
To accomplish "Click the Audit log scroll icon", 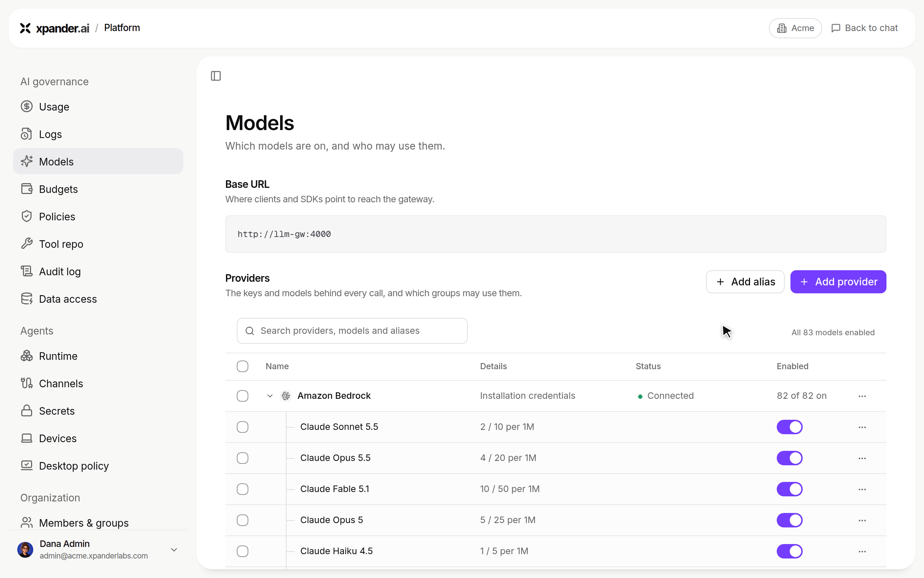I will [x=27, y=271].
